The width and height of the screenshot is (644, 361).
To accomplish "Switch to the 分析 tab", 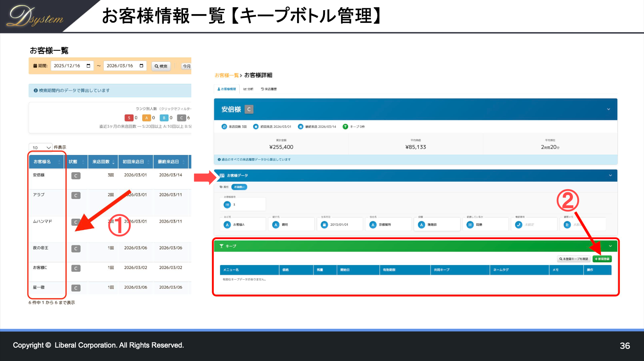I will tap(248, 89).
